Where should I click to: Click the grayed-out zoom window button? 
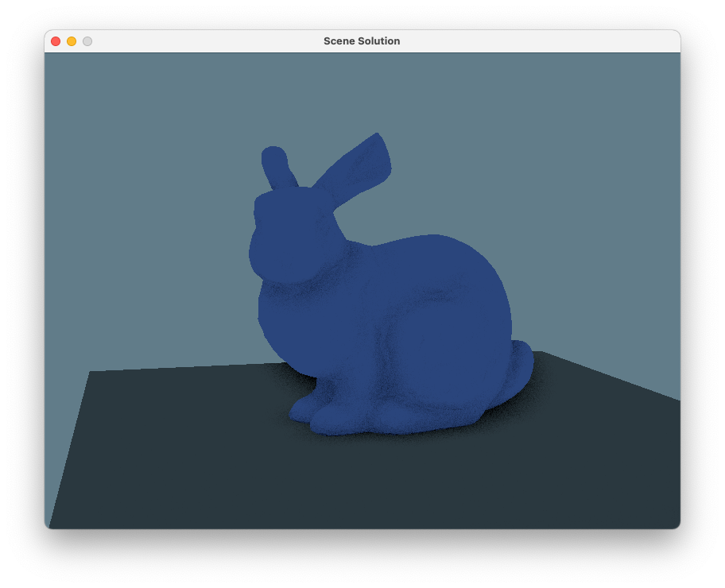click(x=87, y=41)
